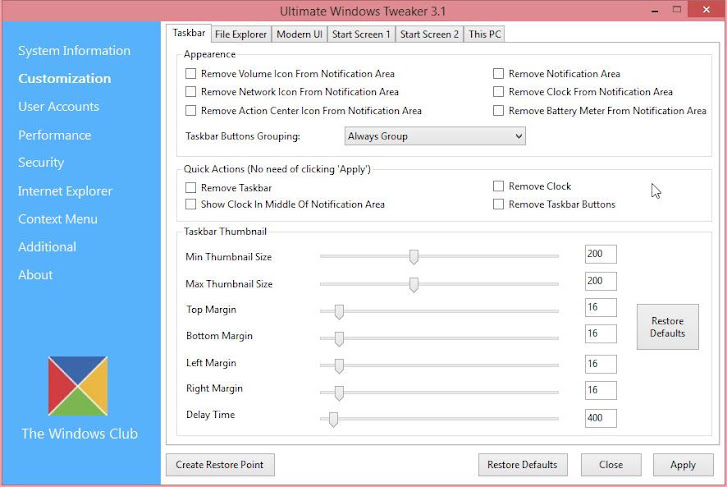Click bottom Restore Defaults button
This screenshot has height=487, width=727.
(x=523, y=465)
